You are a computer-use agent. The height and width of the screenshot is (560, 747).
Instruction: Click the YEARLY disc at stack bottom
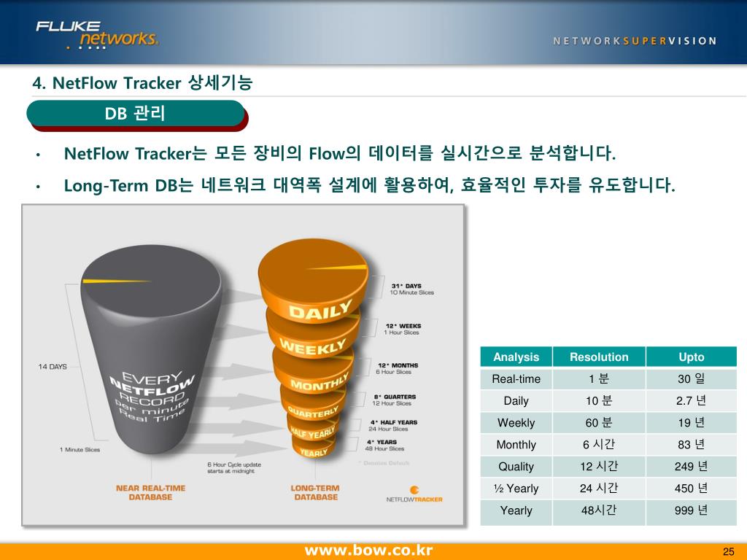(314, 448)
